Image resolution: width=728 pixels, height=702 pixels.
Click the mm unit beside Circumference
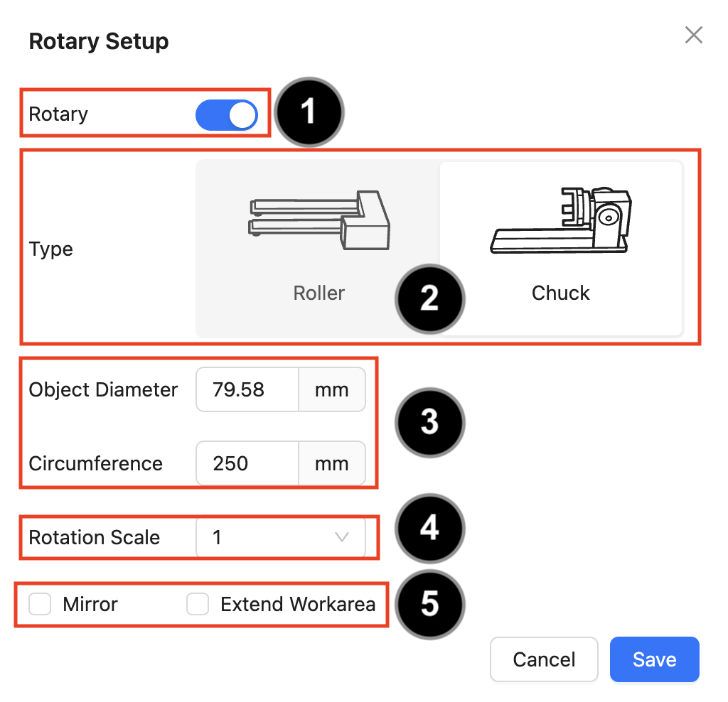(332, 463)
